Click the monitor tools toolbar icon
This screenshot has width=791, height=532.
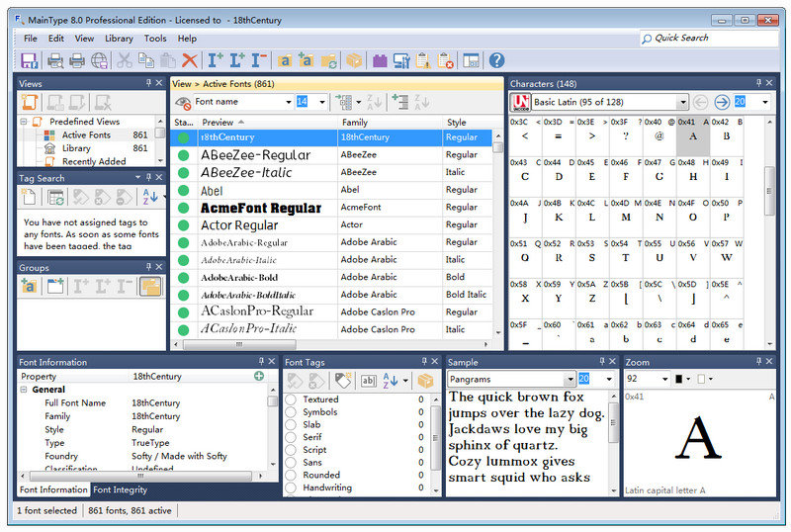(x=401, y=60)
